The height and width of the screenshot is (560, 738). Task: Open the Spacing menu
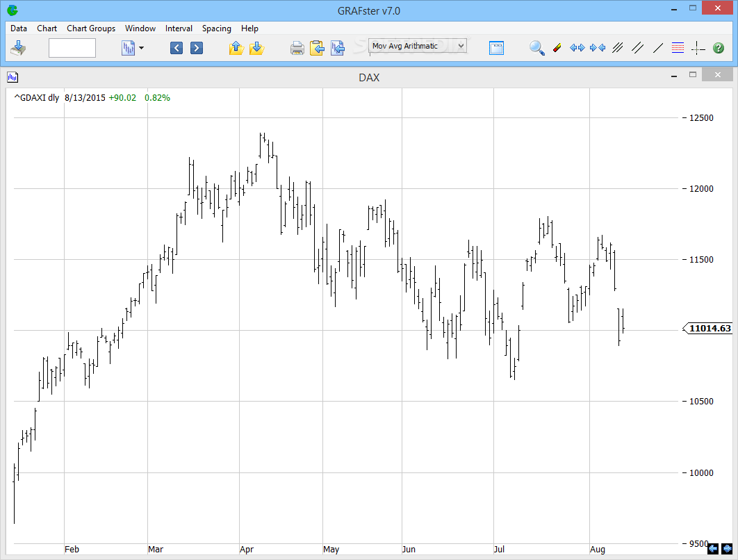point(217,28)
